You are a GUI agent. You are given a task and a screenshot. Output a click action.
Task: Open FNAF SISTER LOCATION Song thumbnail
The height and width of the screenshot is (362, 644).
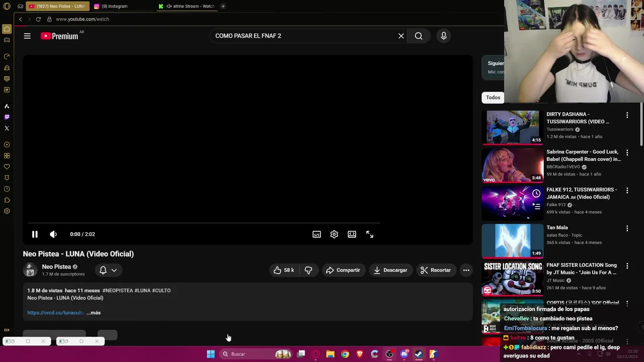point(512,278)
